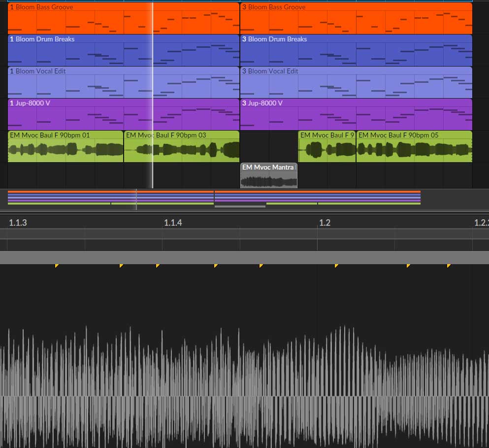Viewport: 489px width, 448px height.
Task: Select the 3 Bloom Drum Breaks clip
Action: 356,51
